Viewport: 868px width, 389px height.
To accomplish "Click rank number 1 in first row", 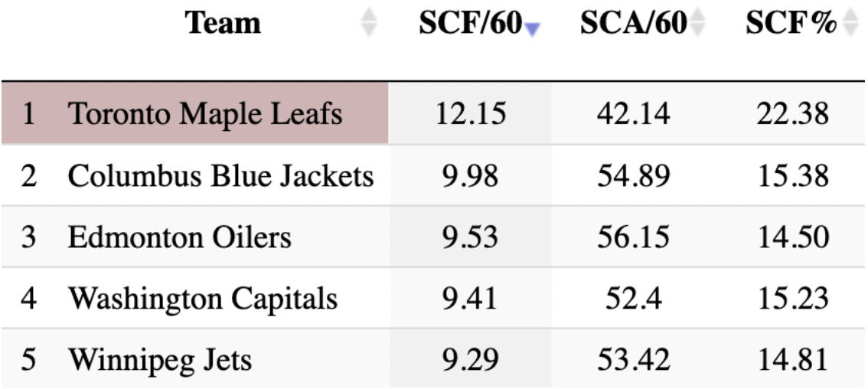I will [28, 114].
